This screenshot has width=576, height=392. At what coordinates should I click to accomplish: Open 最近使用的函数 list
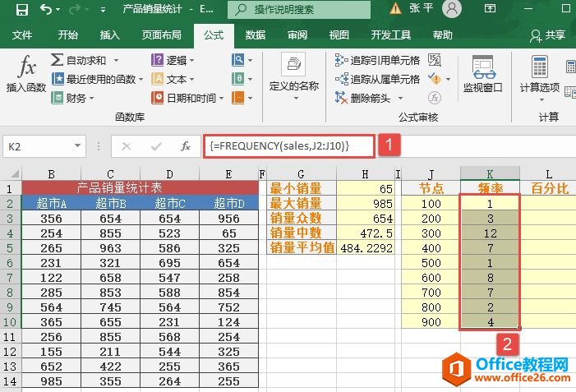tap(97, 79)
